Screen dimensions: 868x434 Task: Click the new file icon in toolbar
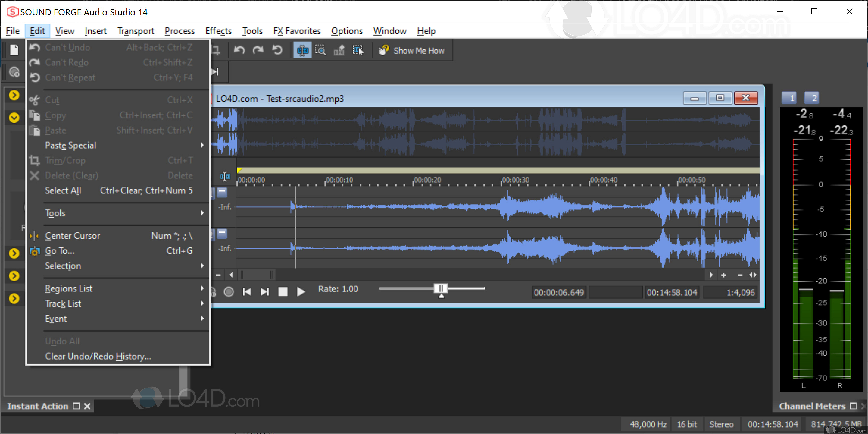coord(14,50)
